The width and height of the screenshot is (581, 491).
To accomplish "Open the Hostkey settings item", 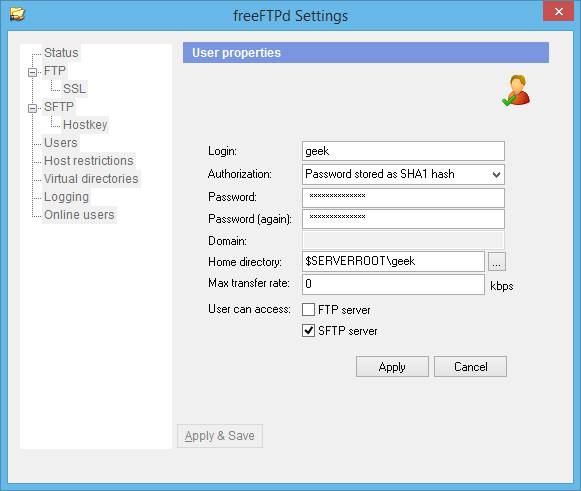I will click(85, 125).
